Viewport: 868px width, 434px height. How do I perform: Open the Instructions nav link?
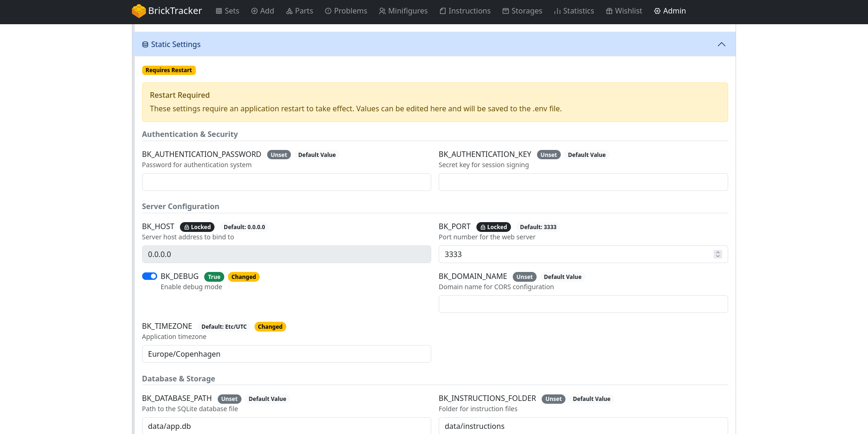[x=465, y=11]
